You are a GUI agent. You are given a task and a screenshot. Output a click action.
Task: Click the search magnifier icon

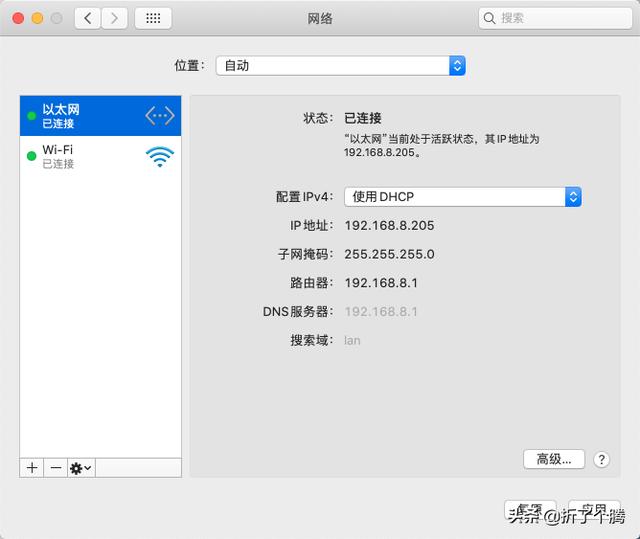(489, 18)
